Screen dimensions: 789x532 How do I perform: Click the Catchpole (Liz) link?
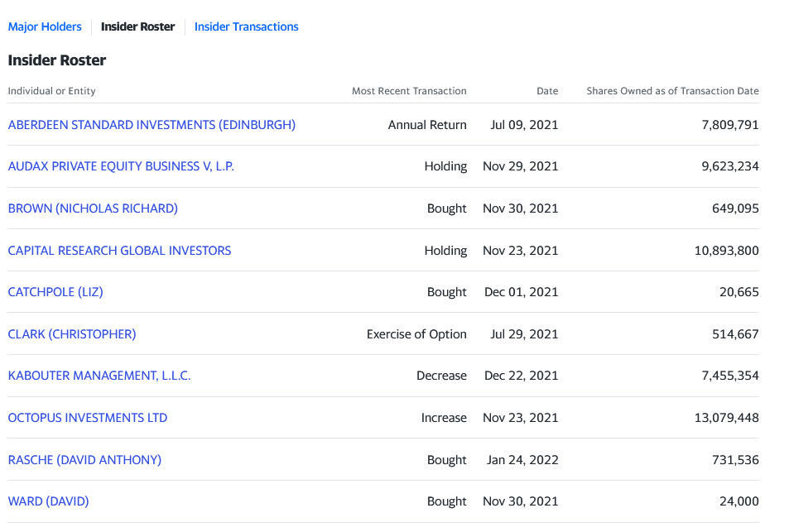click(x=55, y=291)
